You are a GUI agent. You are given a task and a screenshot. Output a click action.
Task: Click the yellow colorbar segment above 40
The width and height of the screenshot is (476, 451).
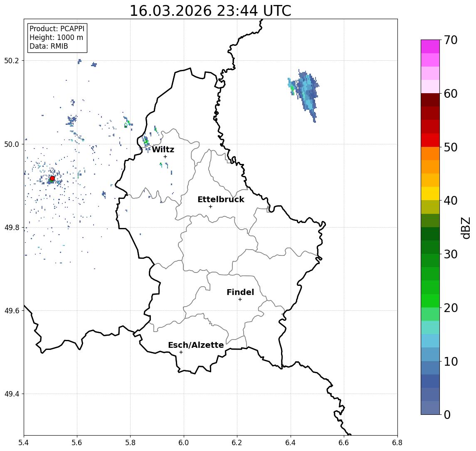click(x=430, y=193)
